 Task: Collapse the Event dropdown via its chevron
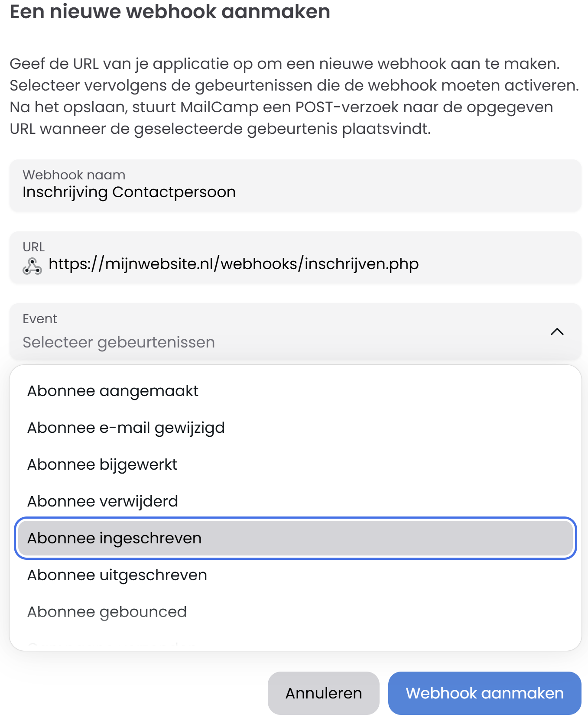[558, 332]
